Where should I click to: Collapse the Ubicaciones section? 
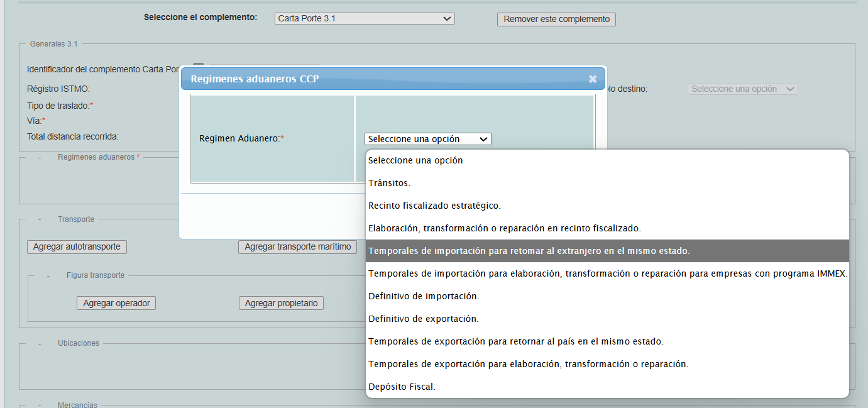39,343
